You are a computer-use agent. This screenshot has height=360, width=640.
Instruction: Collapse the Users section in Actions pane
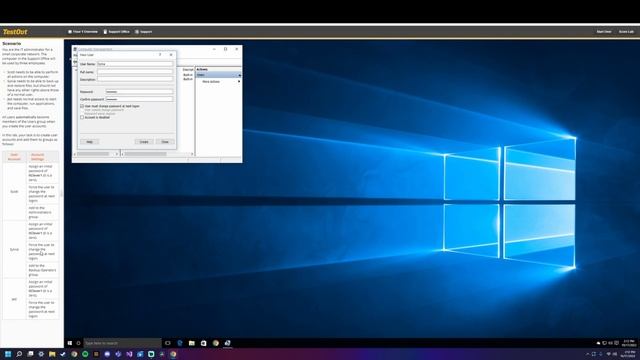coord(239,75)
